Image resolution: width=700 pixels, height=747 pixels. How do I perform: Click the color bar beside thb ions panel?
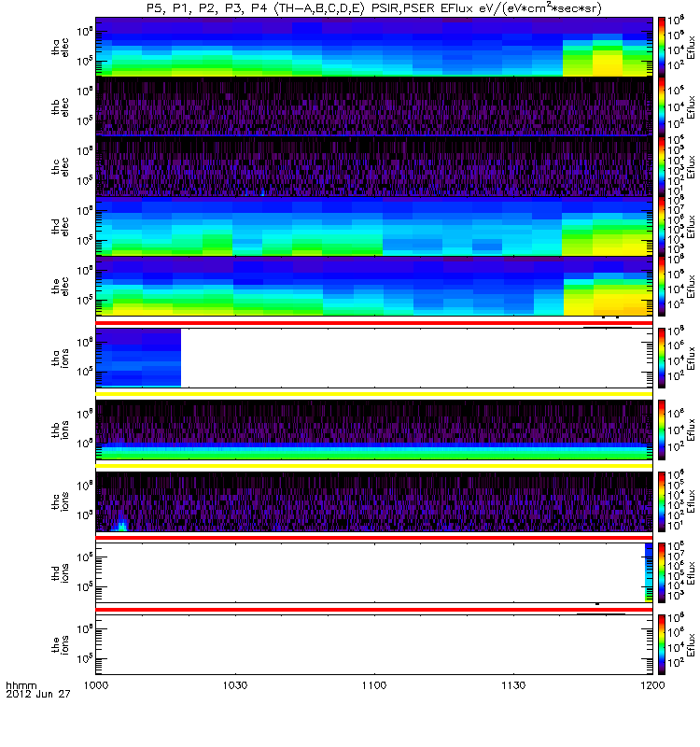click(662, 430)
